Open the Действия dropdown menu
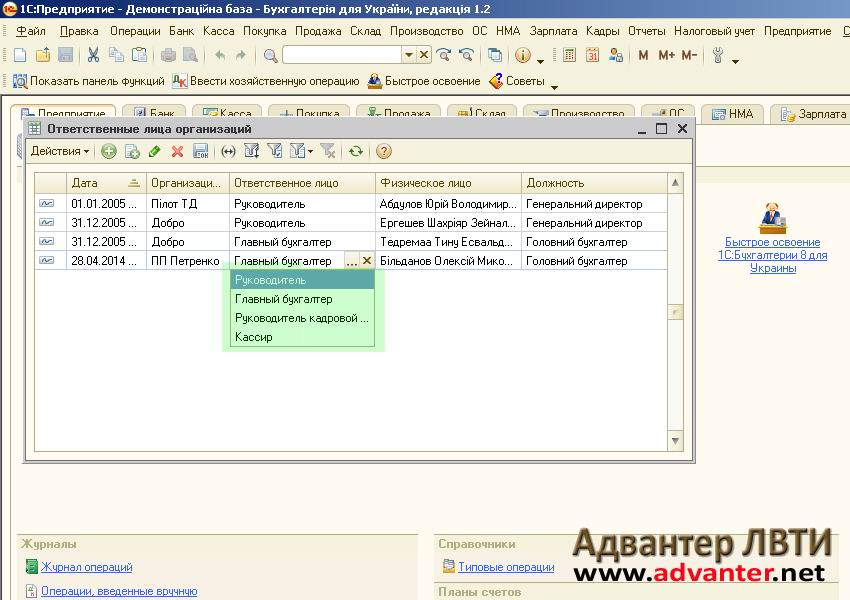850x600 pixels. [x=60, y=151]
